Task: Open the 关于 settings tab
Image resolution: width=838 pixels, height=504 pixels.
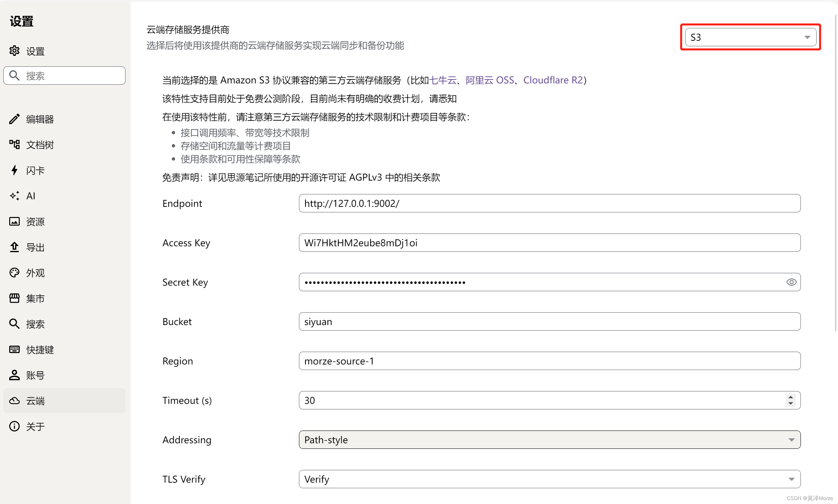Action: 35,427
